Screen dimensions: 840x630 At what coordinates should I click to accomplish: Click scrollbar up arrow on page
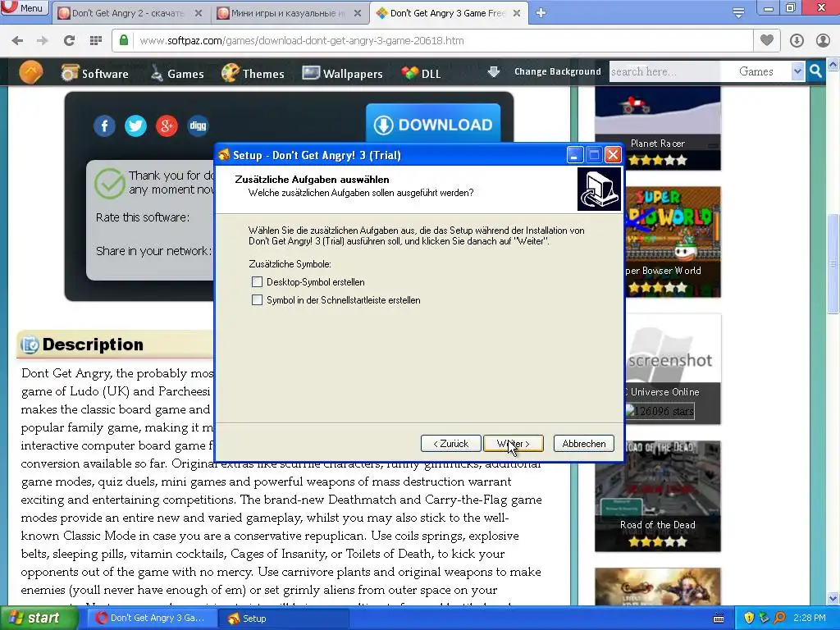click(833, 65)
